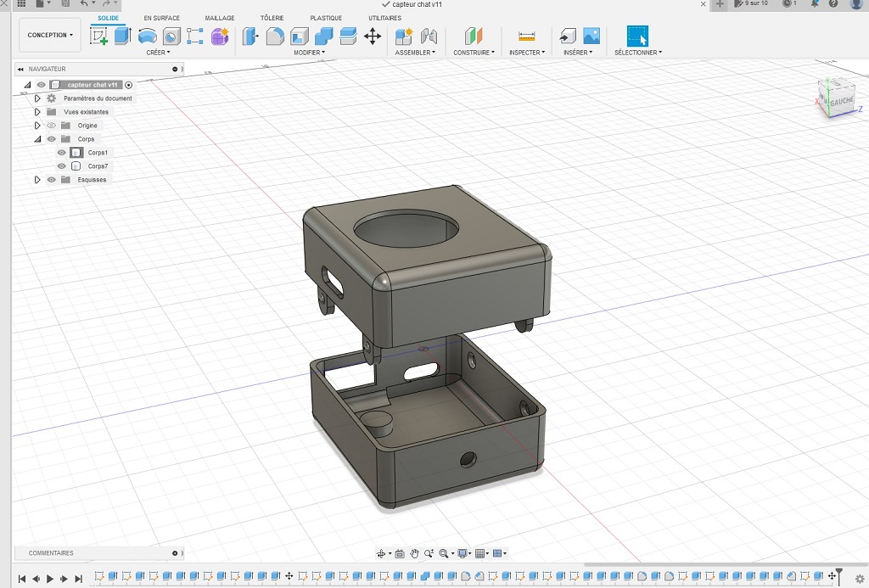Expand Paramètres du document node
Image resolution: width=869 pixels, height=588 pixels.
point(37,98)
